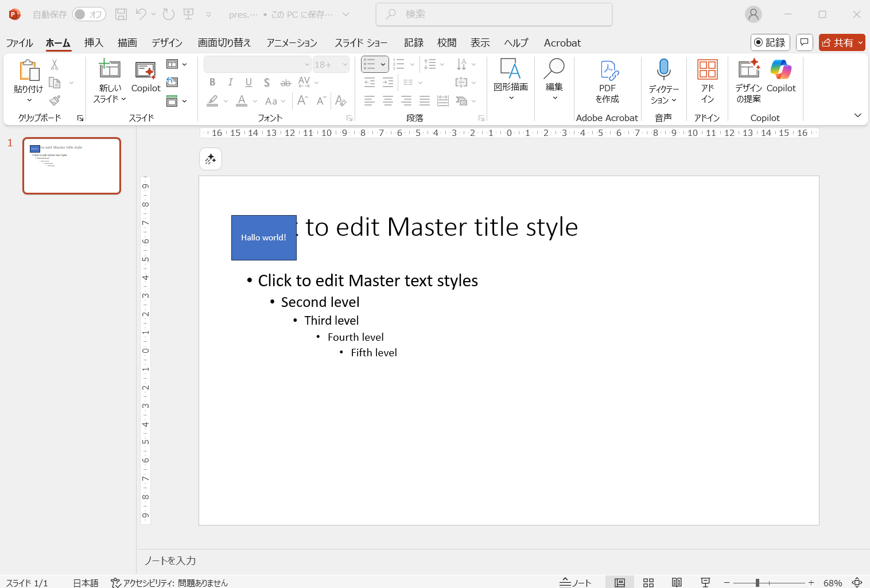Click the Format Painter brush icon
Image resolution: width=870 pixels, height=588 pixels.
click(x=55, y=101)
